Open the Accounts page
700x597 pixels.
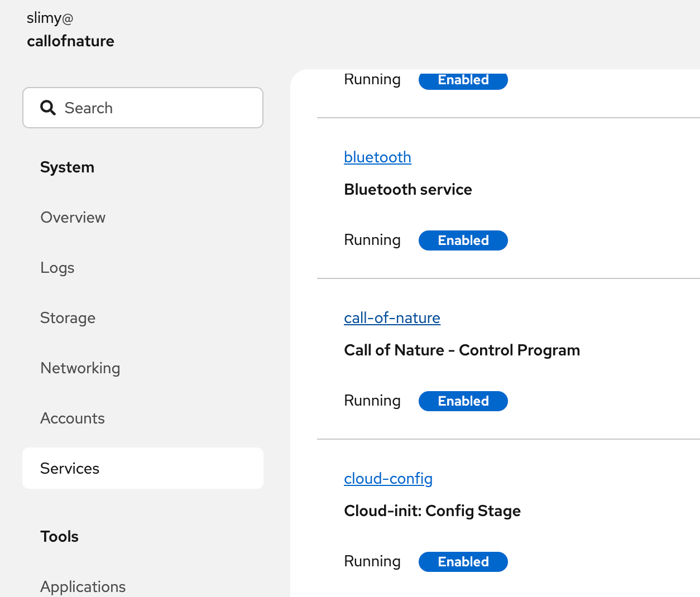(72, 418)
